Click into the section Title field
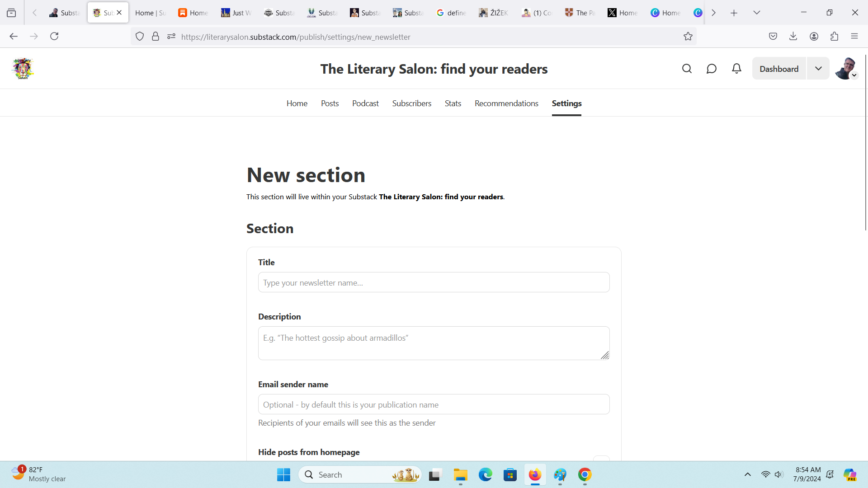 433,282
